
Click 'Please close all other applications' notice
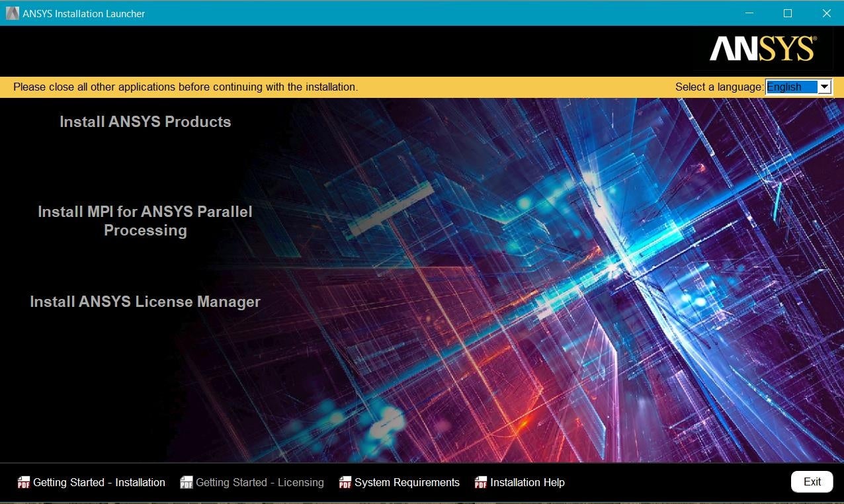click(x=185, y=87)
